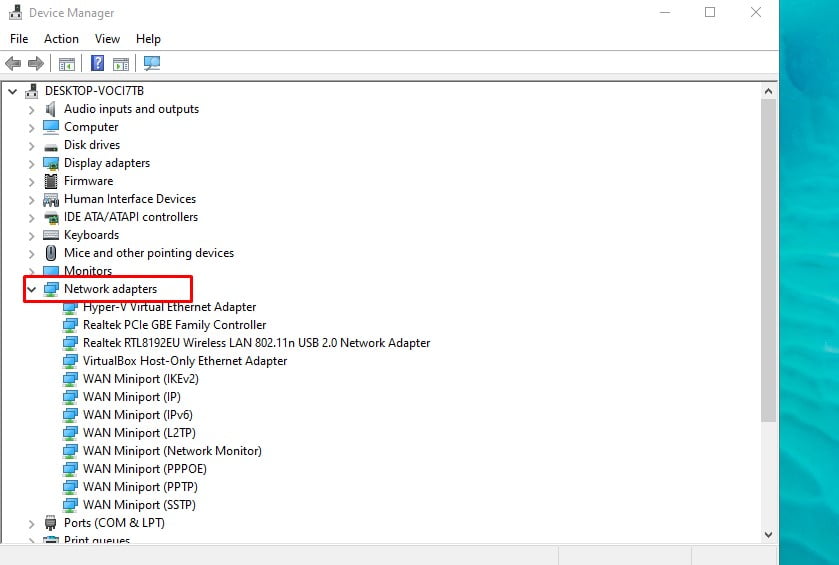This screenshot has height=565, width=839.
Task: Click the Forward arrow toolbar icon
Action: tap(36, 64)
